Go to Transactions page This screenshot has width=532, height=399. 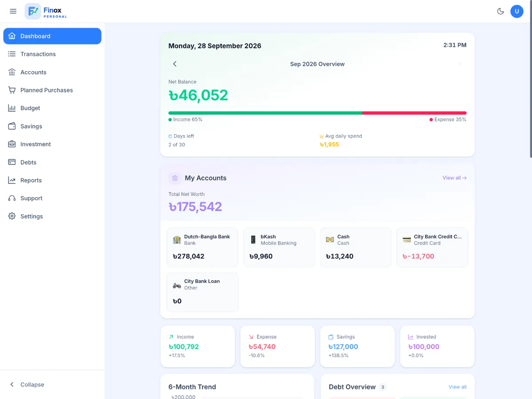pyautogui.click(x=52, y=54)
